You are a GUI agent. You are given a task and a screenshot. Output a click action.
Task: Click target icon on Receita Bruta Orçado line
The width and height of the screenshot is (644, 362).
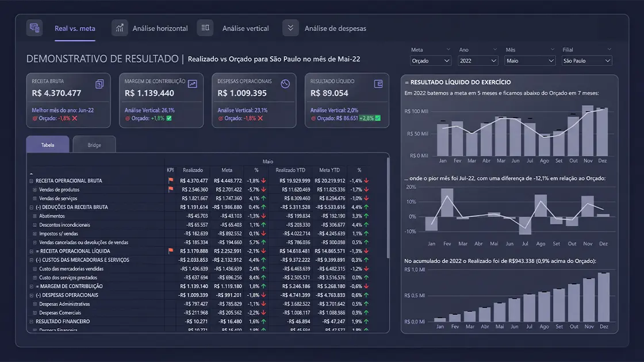pos(35,118)
